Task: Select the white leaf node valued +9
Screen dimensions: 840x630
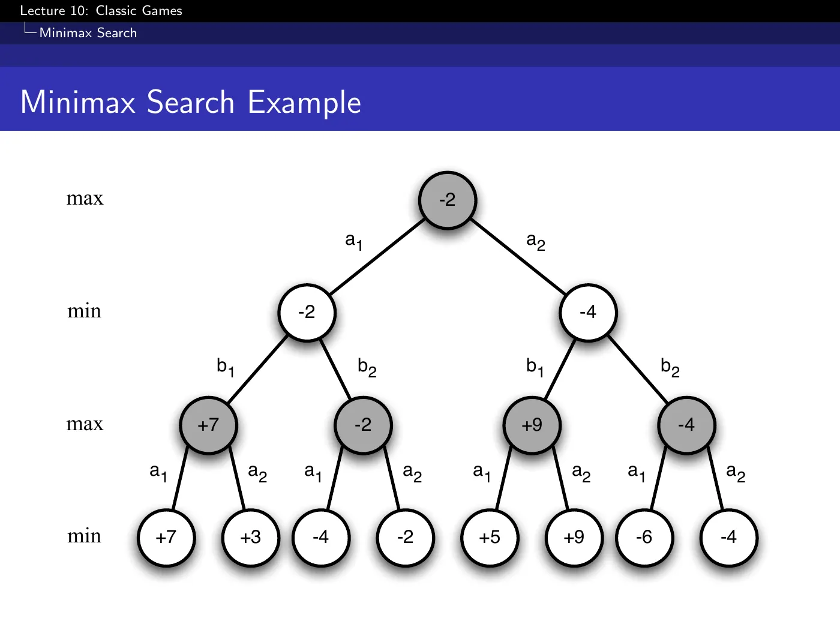Action: point(574,537)
